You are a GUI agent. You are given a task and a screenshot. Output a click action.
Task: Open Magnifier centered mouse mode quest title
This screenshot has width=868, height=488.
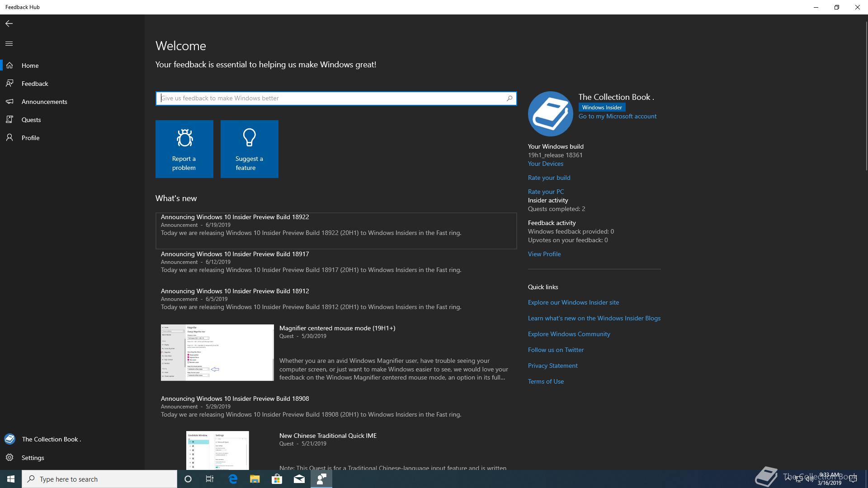point(337,328)
